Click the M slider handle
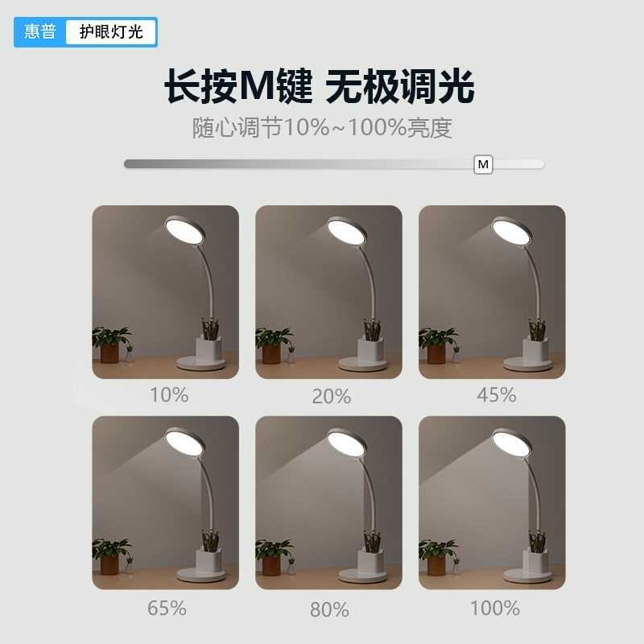The width and height of the screenshot is (644, 644). [x=483, y=164]
